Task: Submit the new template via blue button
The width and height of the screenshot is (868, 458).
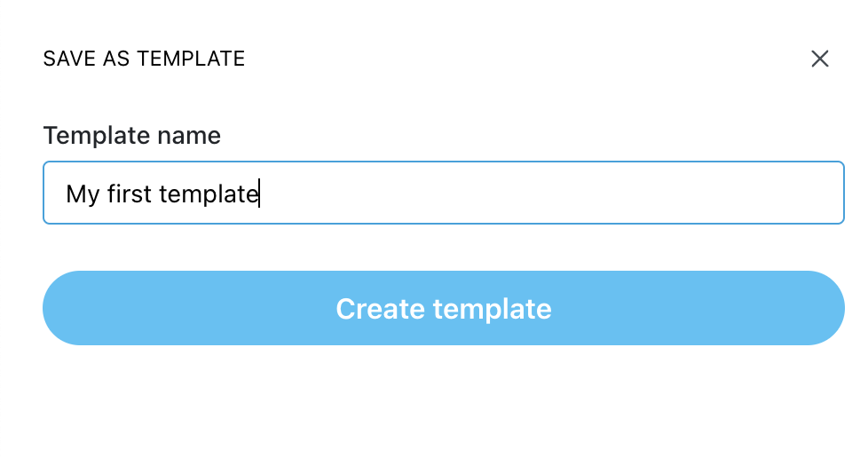Action: 444,308
